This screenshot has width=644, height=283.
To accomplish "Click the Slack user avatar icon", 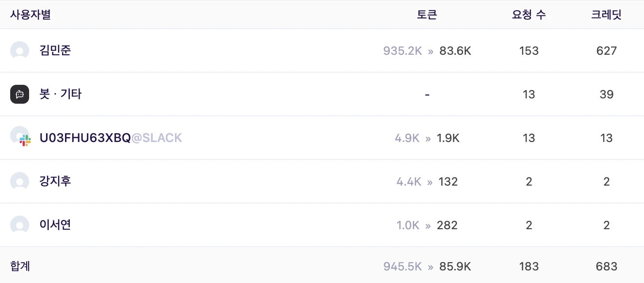I will click(x=21, y=137).
